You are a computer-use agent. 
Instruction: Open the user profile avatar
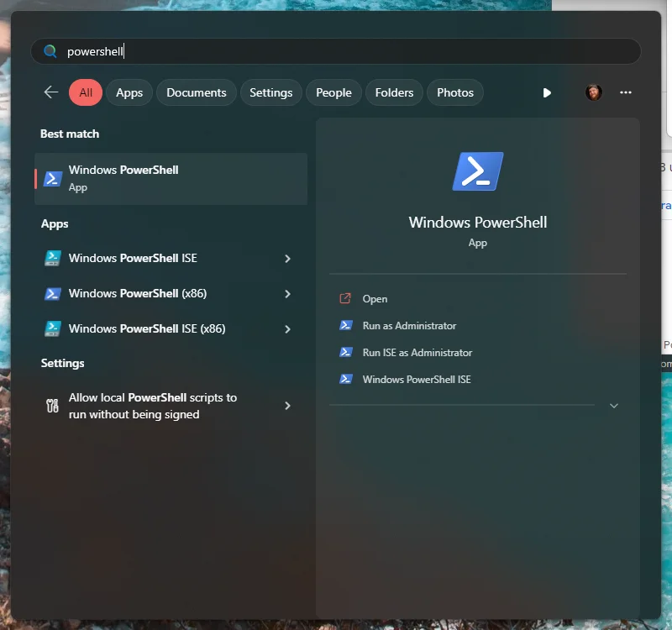594,92
